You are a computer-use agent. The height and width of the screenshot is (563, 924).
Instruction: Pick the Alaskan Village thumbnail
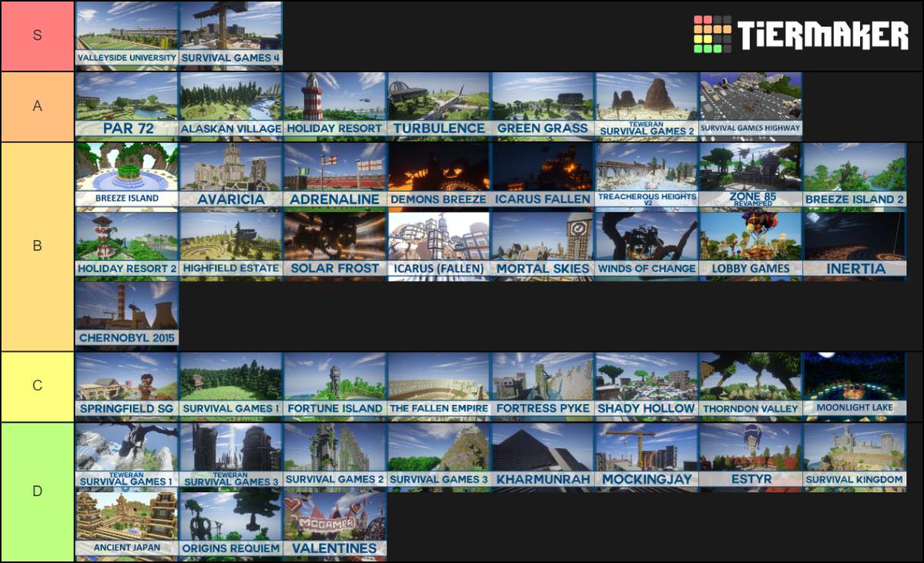pyautogui.click(x=231, y=106)
